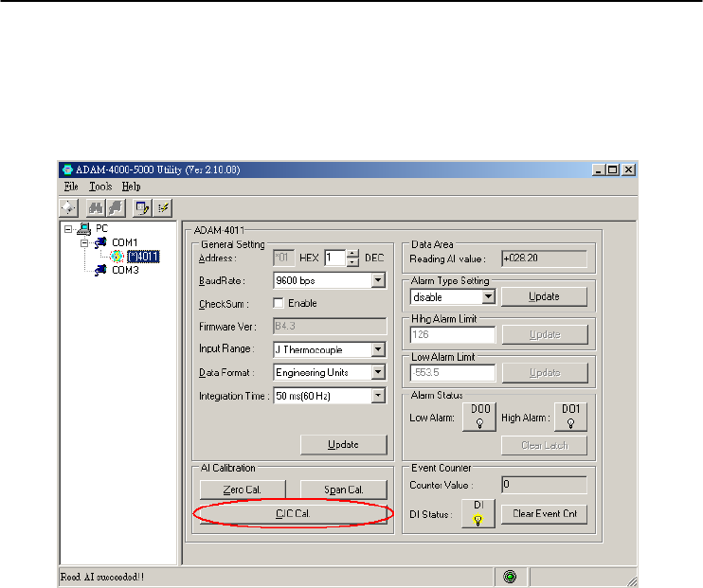This screenshot has height=588, width=703.
Task: Click the first toolbar icon with diamond arrows
Action: tap(68, 208)
